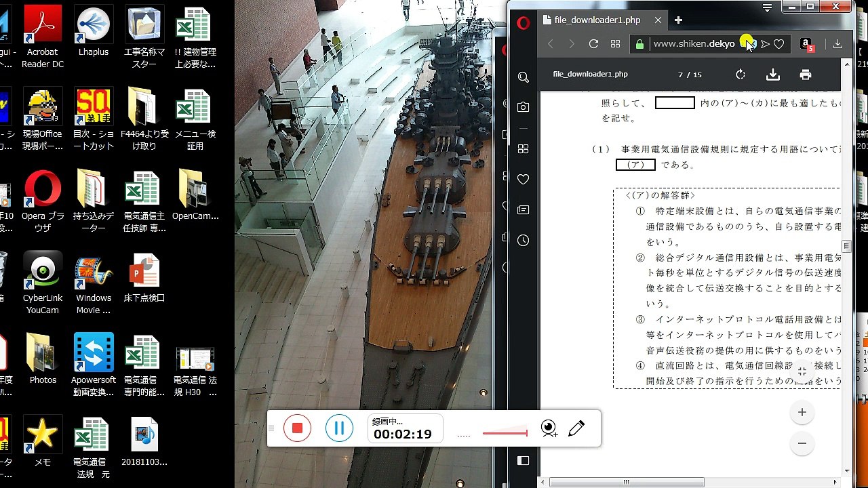The image size is (868, 488).
Task: Open the pencil annotation tool
Action: tap(576, 428)
